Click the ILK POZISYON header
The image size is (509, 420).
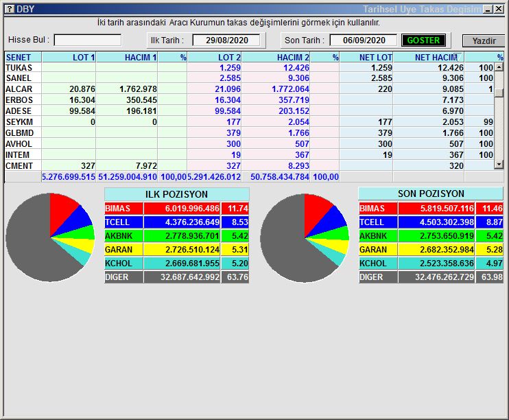tap(176, 194)
